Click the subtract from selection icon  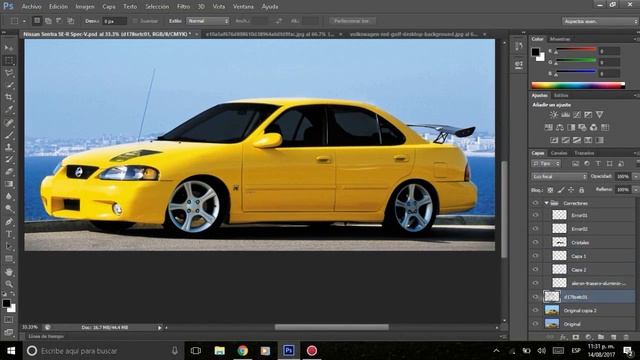(x=59, y=21)
